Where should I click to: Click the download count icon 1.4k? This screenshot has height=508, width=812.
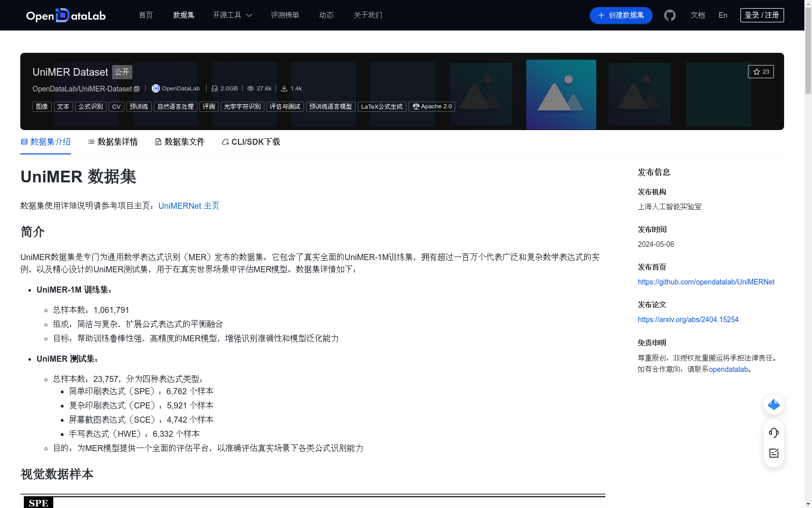coord(284,88)
